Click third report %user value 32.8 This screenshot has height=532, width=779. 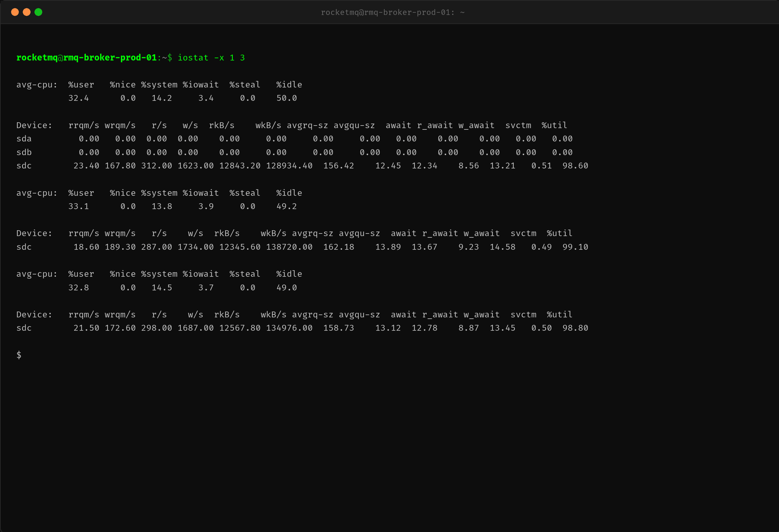pos(78,287)
